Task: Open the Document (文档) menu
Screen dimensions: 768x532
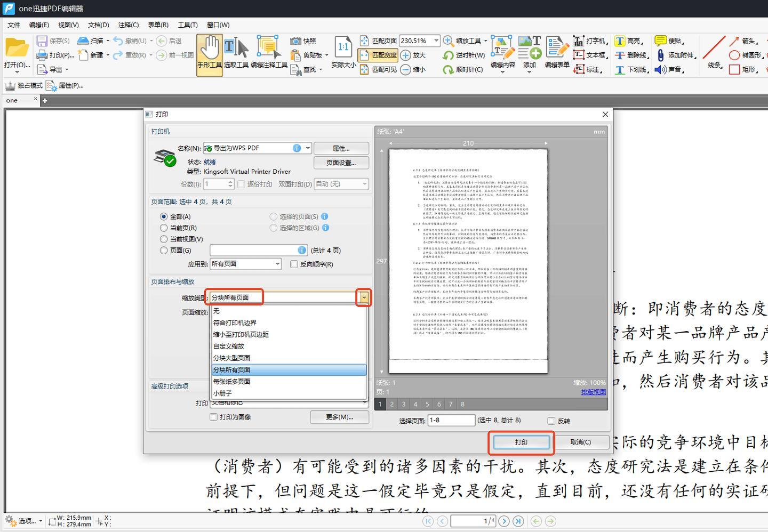Action: click(98, 25)
